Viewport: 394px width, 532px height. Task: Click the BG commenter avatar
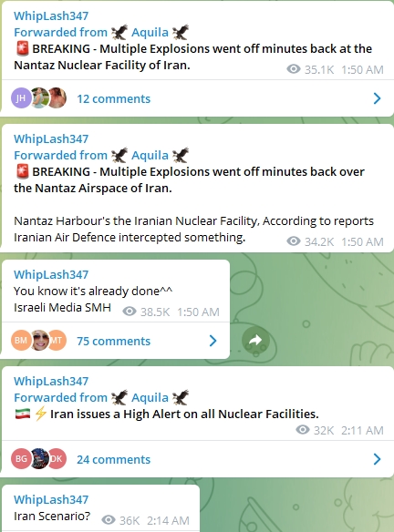pos(21,459)
